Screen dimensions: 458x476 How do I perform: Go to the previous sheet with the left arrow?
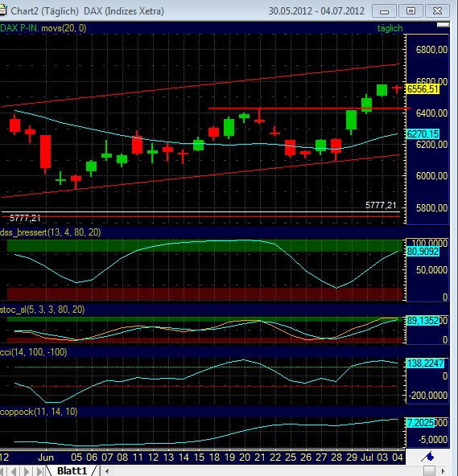(x=14, y=471)
